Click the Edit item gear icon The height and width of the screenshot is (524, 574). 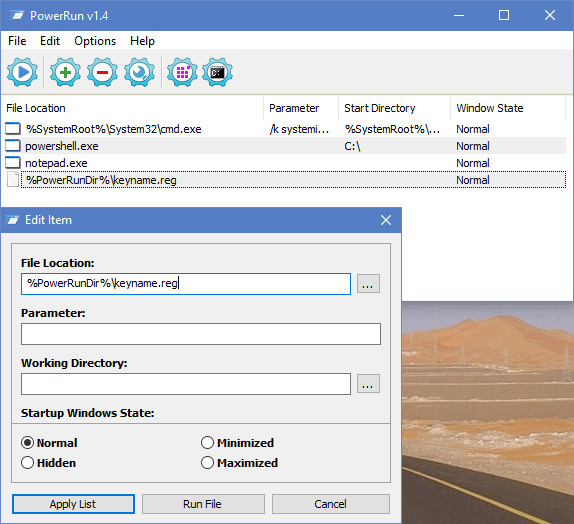pos(139,72)
